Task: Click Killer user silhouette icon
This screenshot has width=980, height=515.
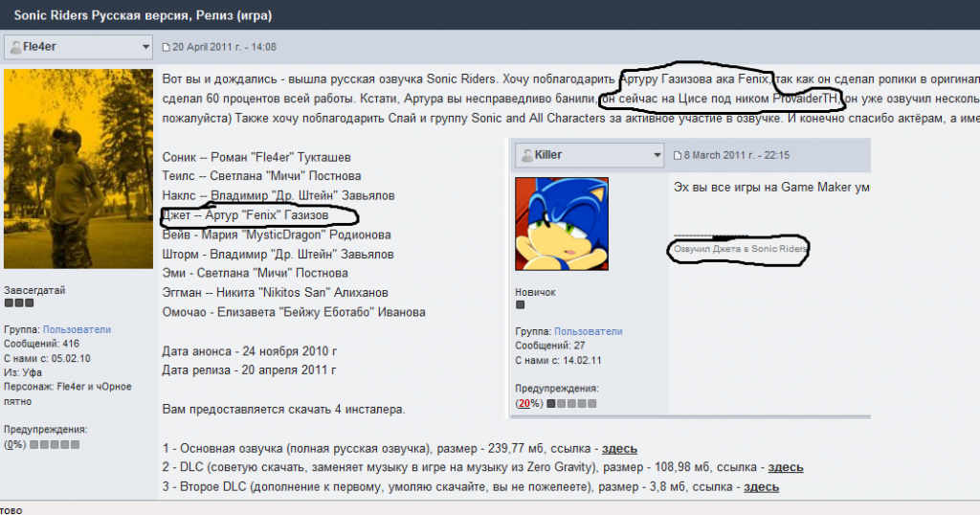Action: tap(527, 155)
